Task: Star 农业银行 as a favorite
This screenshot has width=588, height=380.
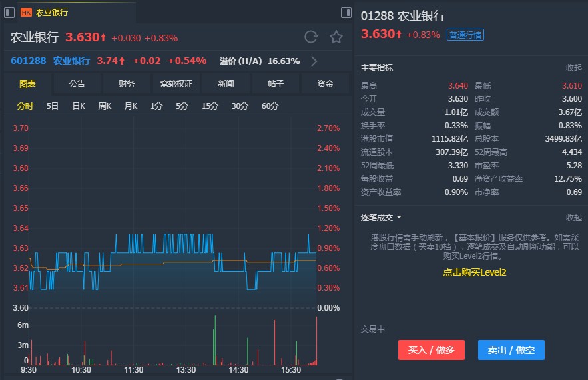Action: pos(336,37)
